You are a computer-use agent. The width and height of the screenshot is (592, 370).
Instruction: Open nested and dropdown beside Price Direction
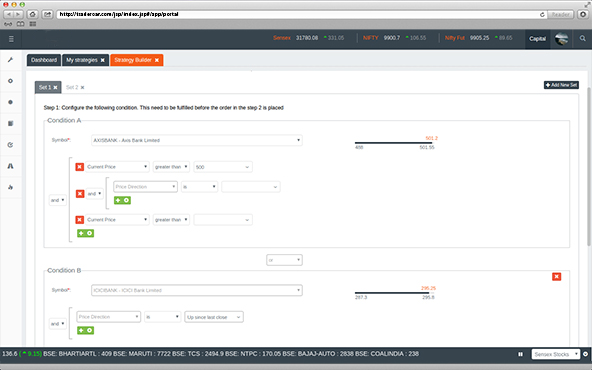(94, 194)
